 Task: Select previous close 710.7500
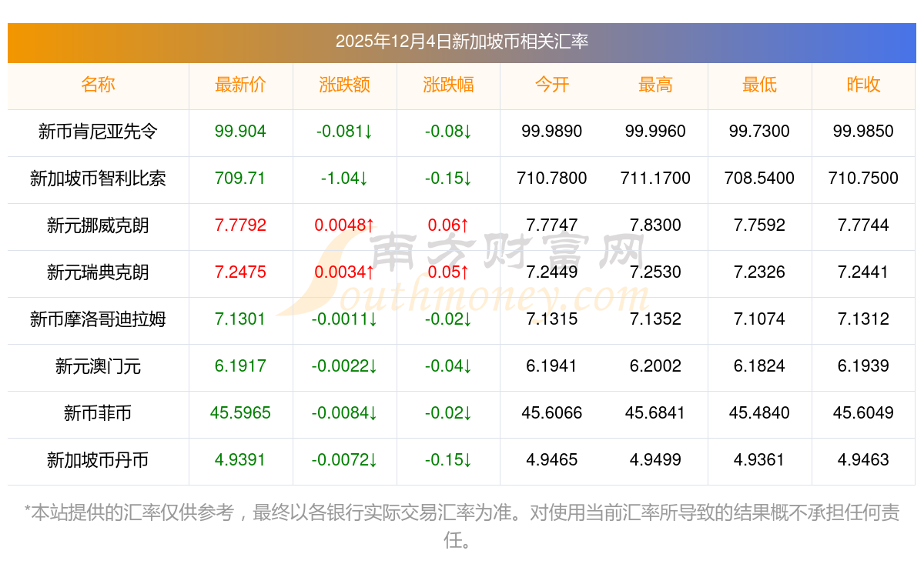(x=863, y=179)
